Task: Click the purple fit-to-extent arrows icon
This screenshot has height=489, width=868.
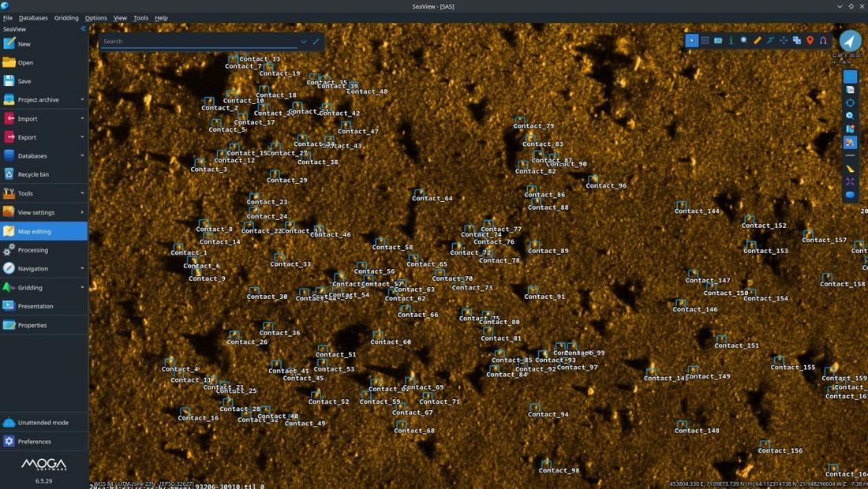Action: pyautogui.click(x=850, y=181)
